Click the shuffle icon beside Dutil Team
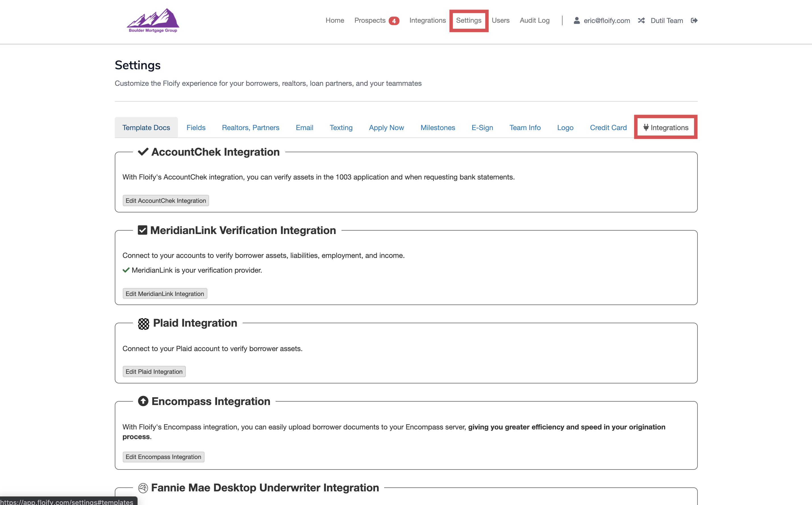 coord(641,20)
